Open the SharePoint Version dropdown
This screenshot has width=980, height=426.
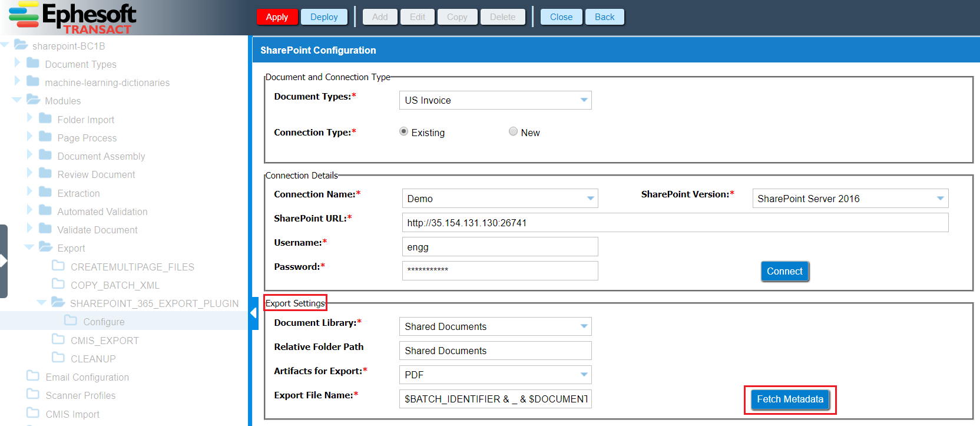tap(941, 199)
